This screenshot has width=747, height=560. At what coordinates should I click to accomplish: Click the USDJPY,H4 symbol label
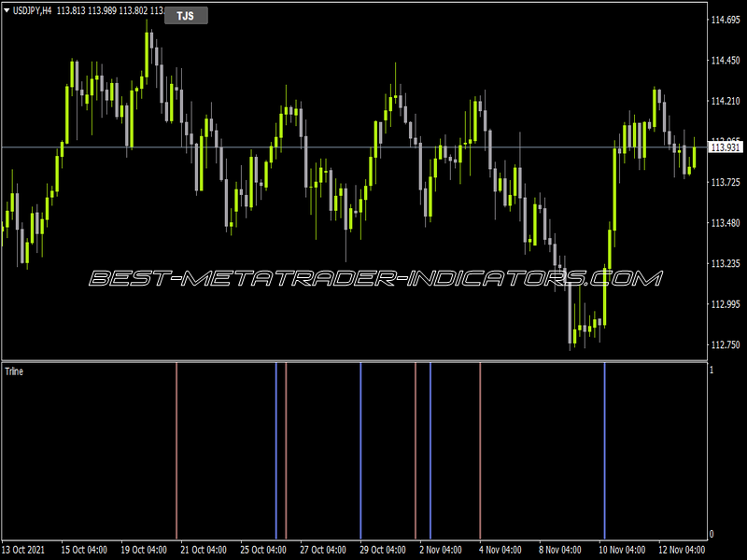(32, 10)
